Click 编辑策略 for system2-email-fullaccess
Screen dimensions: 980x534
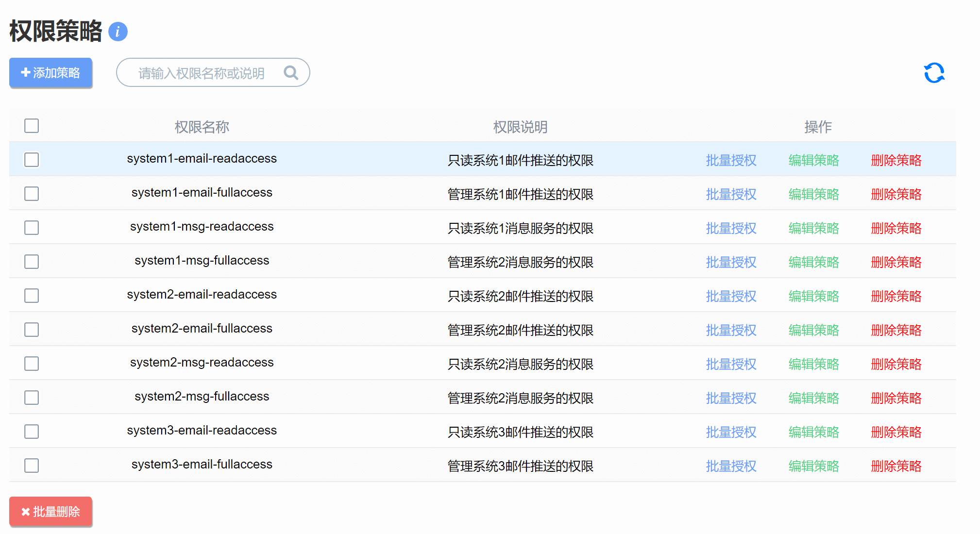813,330
